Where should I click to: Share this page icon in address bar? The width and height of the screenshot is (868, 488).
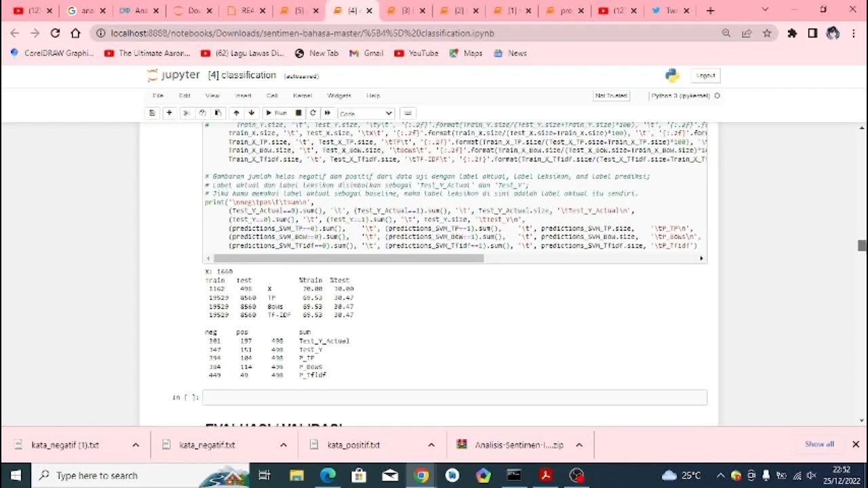click(x=747, y=33)
